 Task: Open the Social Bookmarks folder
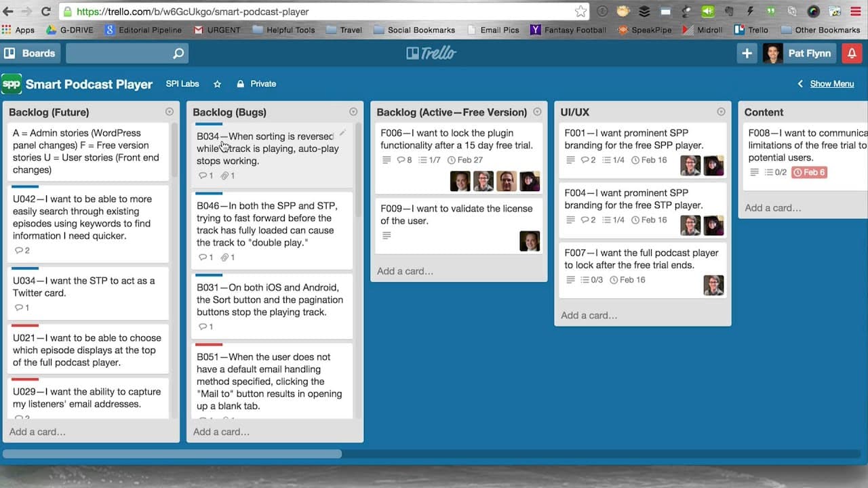[414, 30]
